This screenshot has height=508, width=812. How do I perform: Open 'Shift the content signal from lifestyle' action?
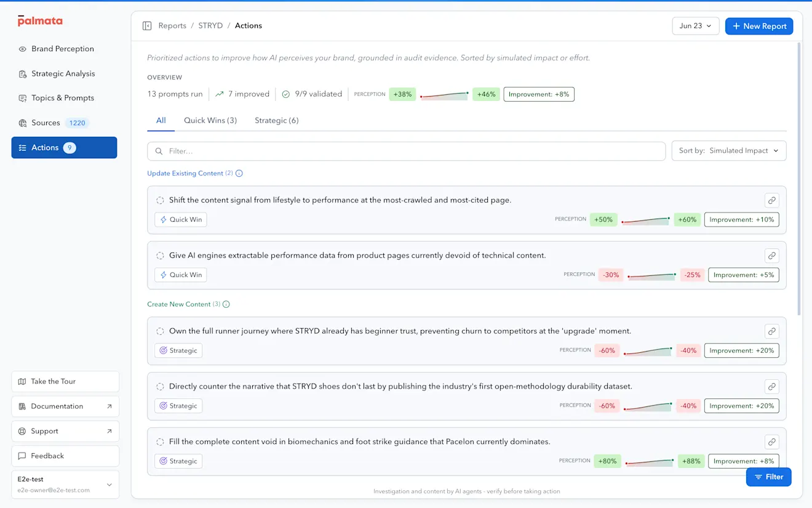tap(340, 200)
